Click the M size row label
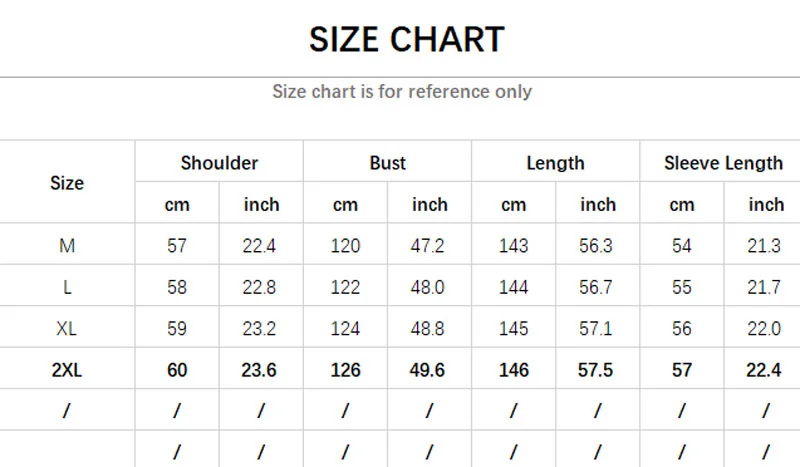The image size is (800, 467). tap(67, 246)
